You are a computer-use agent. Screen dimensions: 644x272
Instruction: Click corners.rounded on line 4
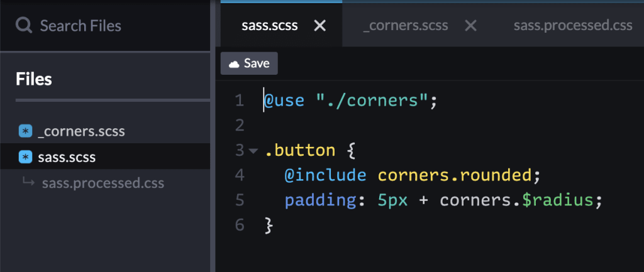point(455,176)
